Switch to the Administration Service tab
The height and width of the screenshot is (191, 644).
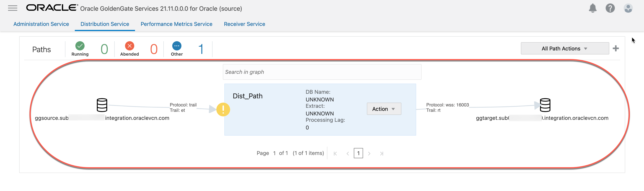(x=41, y=24)
